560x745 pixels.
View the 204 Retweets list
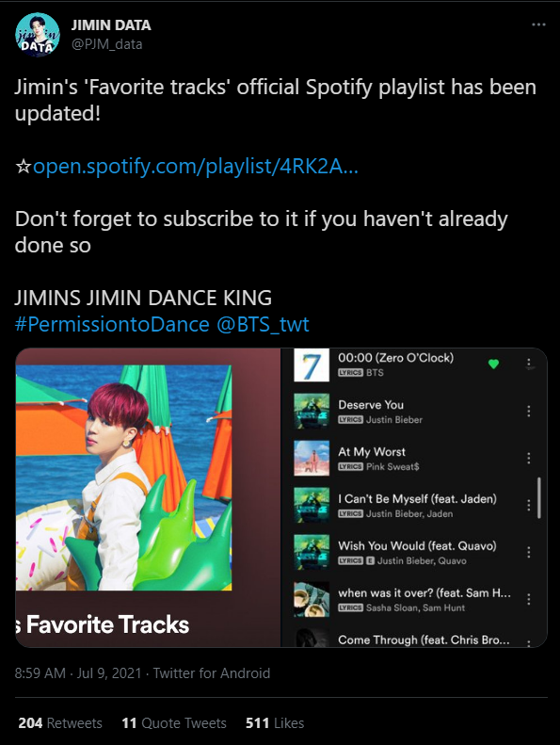coord(60,723)
